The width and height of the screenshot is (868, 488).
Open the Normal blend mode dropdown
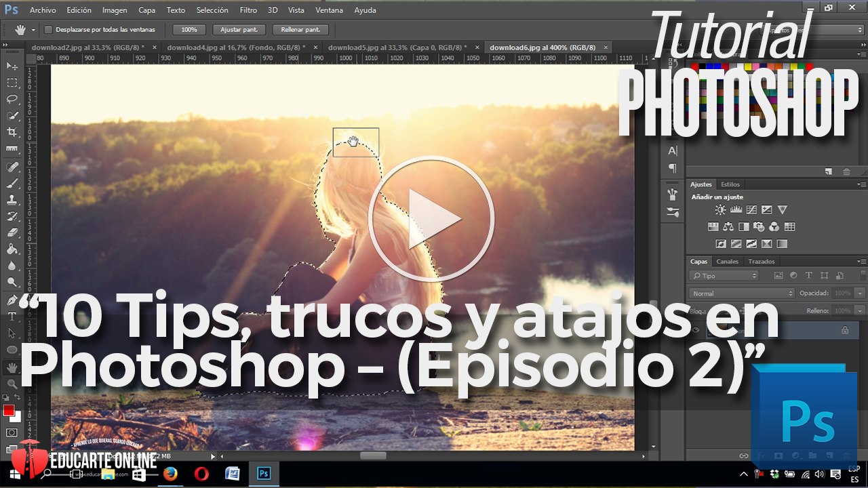[x=741, y=293]
